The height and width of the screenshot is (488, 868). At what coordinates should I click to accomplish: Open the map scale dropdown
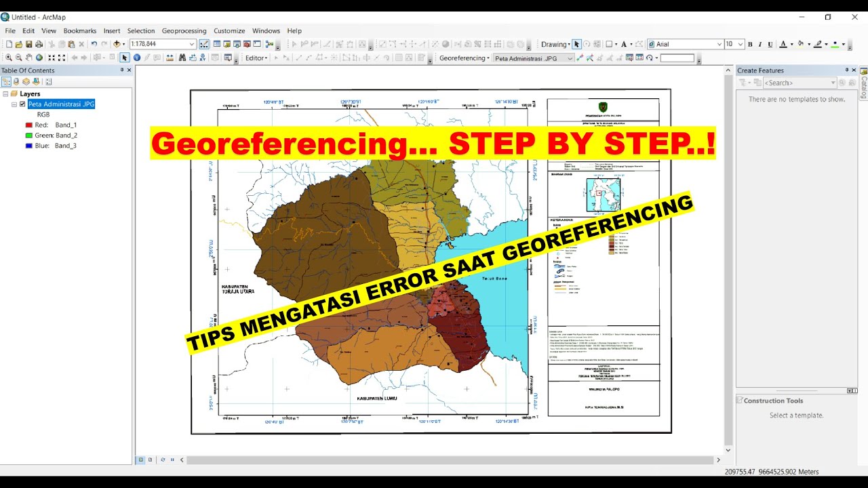191,44
